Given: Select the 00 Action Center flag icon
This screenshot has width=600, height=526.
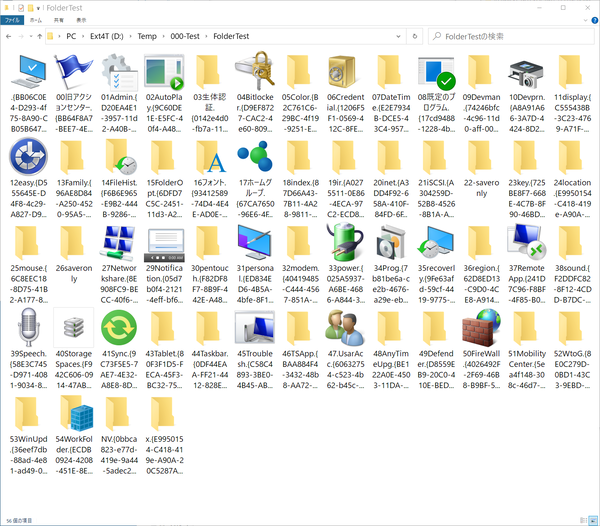Looking at the screenshot, I should (73, 72).
